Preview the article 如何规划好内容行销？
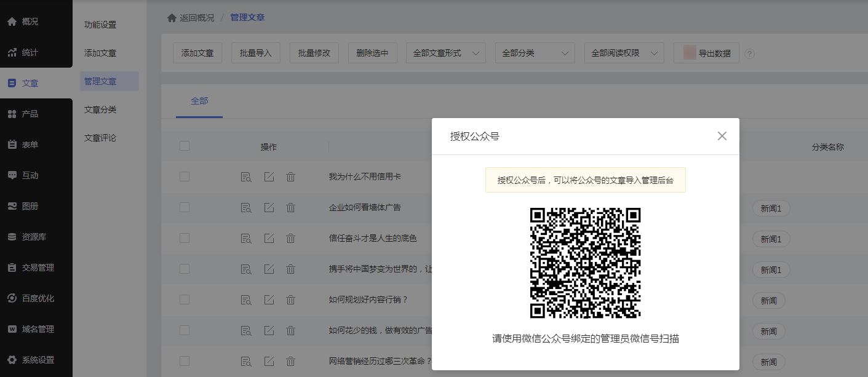 click(246, 300)
